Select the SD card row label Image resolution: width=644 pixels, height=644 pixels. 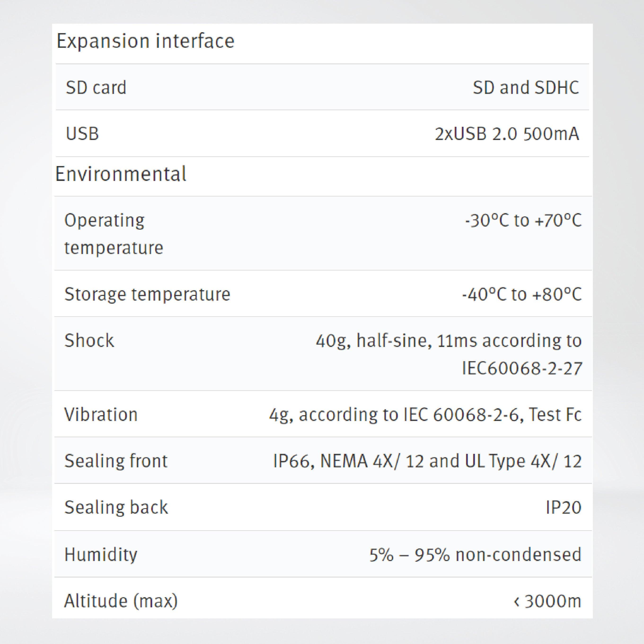click(x=96, y=88)
